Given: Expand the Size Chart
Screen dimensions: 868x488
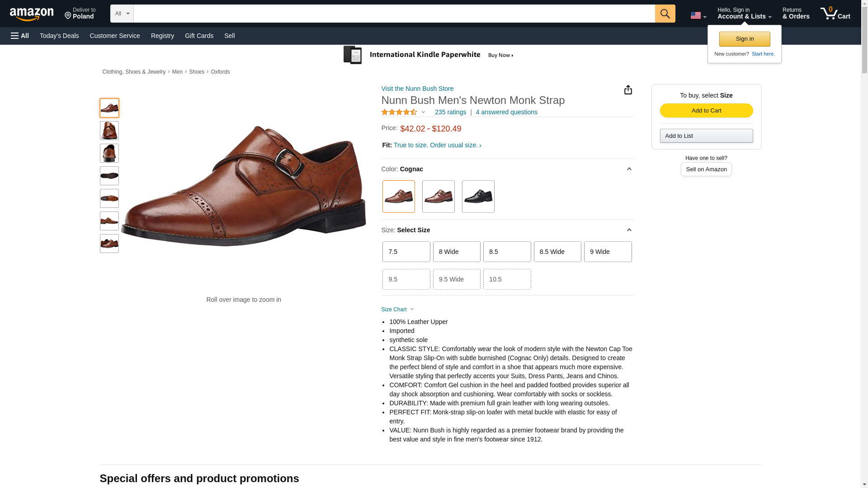Looking at the screenshot, I should point(397,310).
